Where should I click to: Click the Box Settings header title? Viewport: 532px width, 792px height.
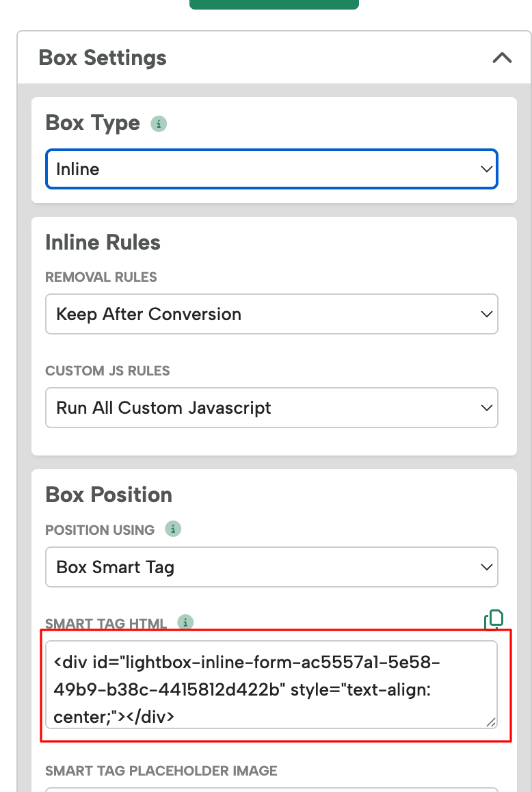(103, 57)
